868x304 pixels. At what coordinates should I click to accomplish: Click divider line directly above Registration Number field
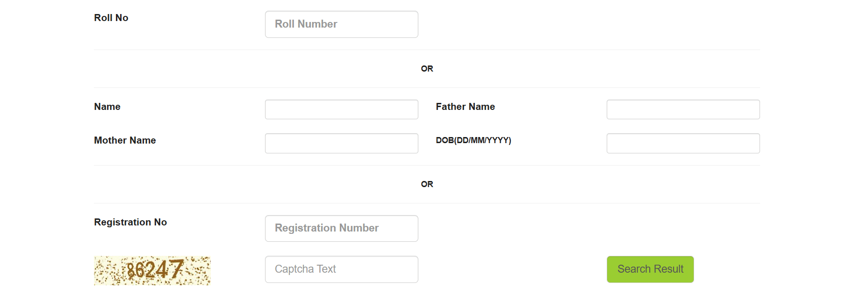click(x=427, y=203)
